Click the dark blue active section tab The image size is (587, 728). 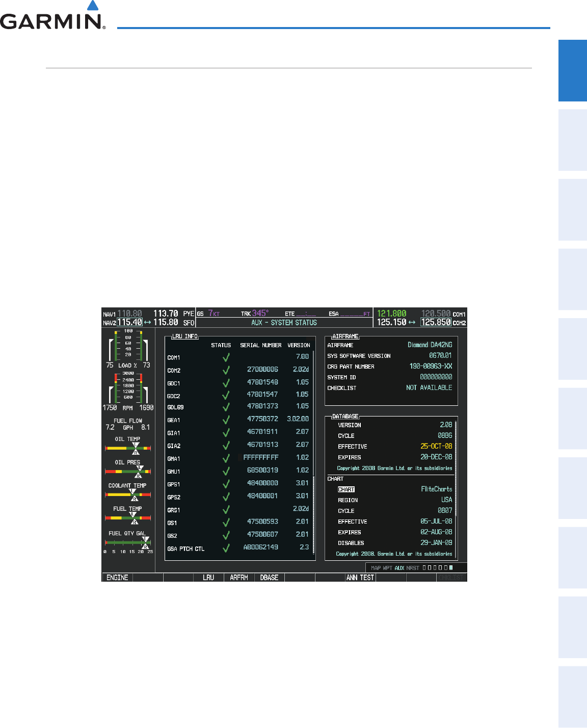[x=573, y=71]
